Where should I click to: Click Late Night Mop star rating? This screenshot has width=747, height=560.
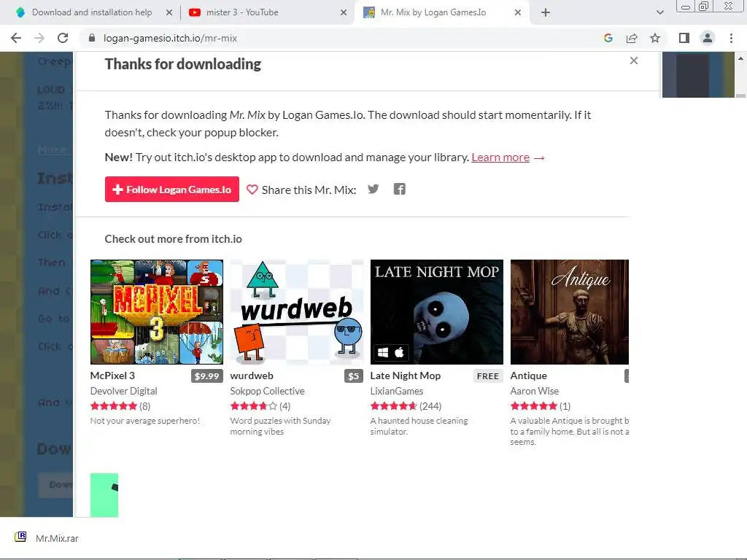tap(393, 406)
